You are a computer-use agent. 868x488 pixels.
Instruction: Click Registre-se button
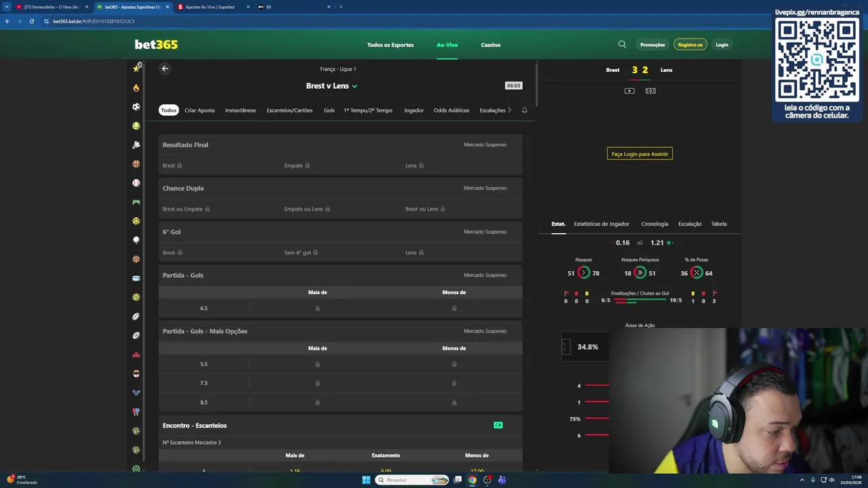690,45
